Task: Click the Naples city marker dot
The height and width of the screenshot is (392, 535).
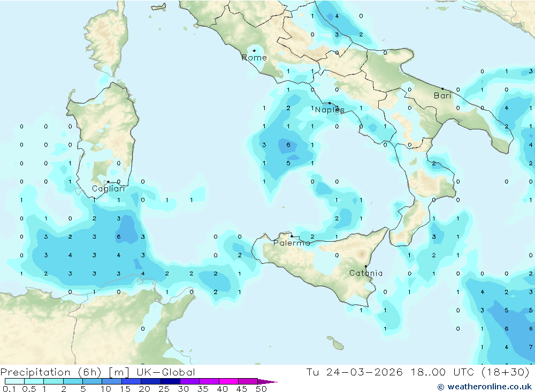Action: click(330, 103)
